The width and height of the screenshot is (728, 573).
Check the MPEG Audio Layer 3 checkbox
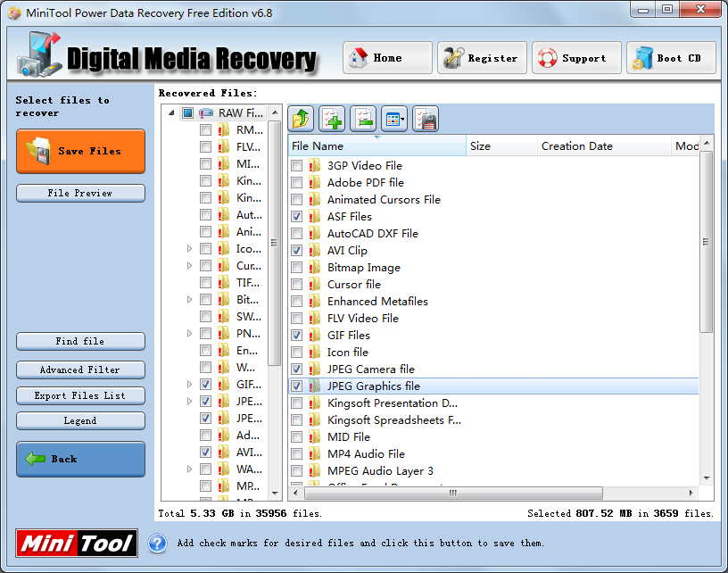[297, 471]
